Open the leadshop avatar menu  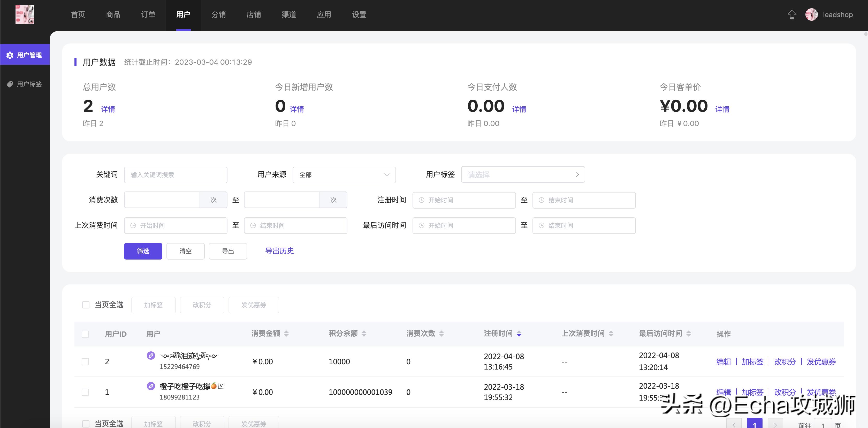pos(812,14)
